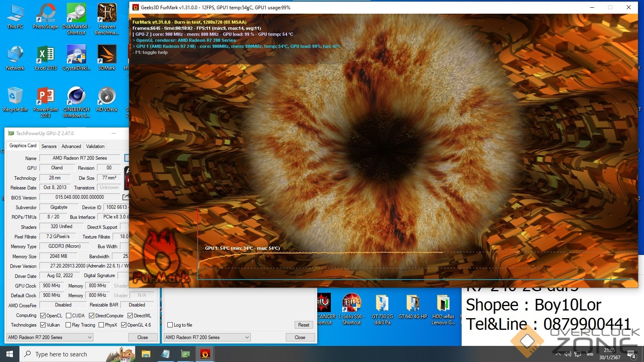The image size is (644, 362).
Task: Toggle the OpenCL checkbox
Action: (x=43, y=316)
